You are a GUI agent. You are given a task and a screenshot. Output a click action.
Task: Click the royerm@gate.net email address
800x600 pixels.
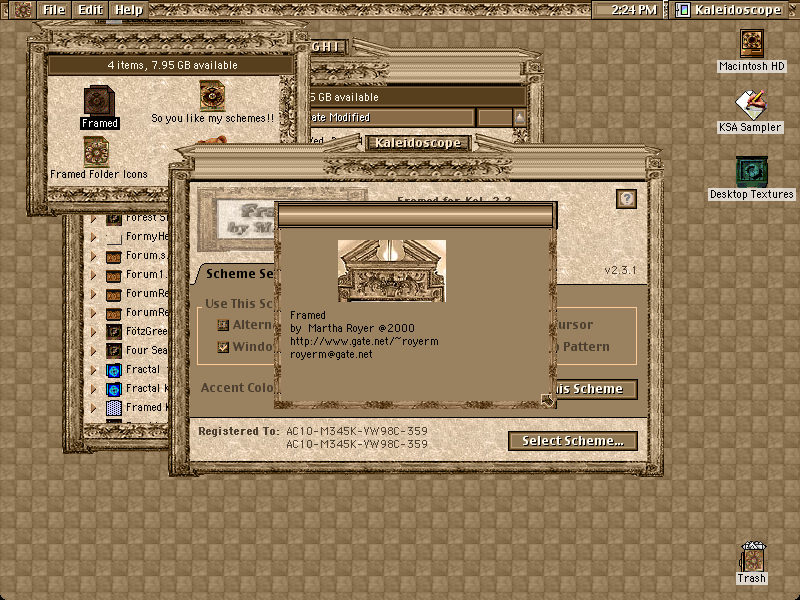click(331, 354)
